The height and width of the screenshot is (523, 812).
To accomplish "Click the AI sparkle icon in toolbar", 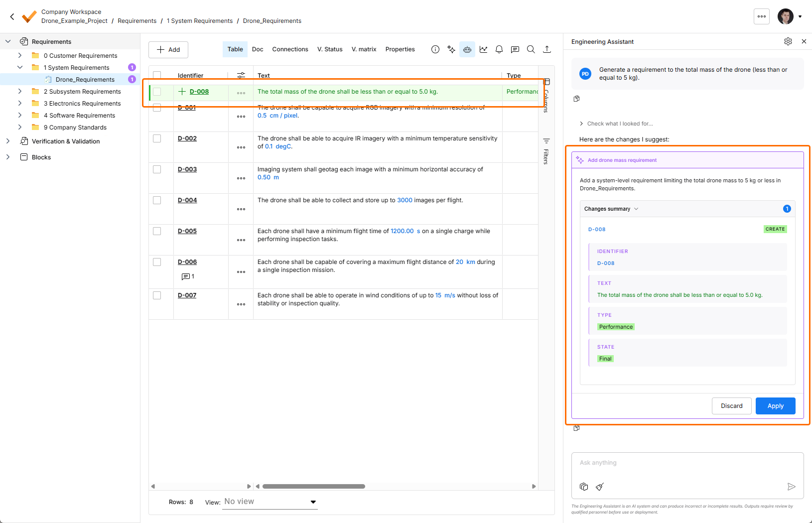I will [451, 49].
